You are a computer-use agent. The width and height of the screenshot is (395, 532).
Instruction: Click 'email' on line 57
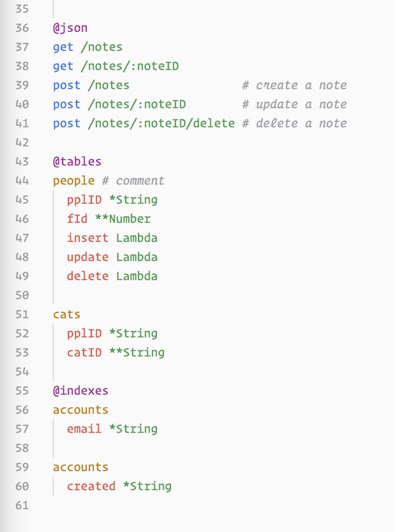84,429
